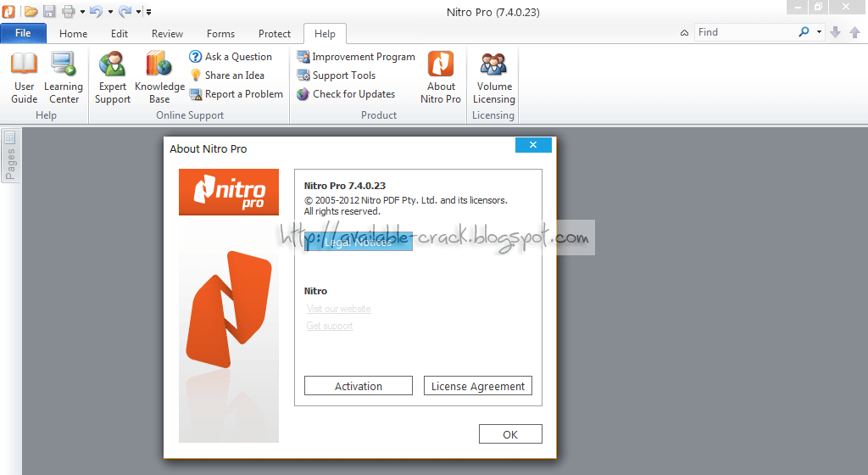Switch to the Review tab

[x=167, y=34]
